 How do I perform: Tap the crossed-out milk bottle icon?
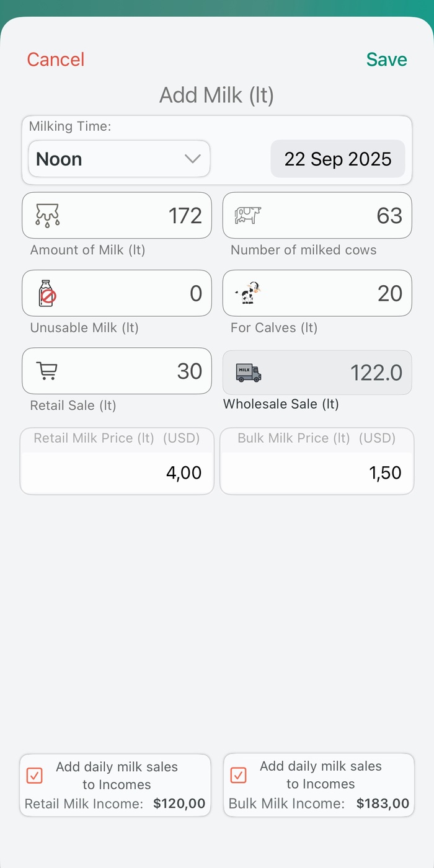click(x=47, y=293)
